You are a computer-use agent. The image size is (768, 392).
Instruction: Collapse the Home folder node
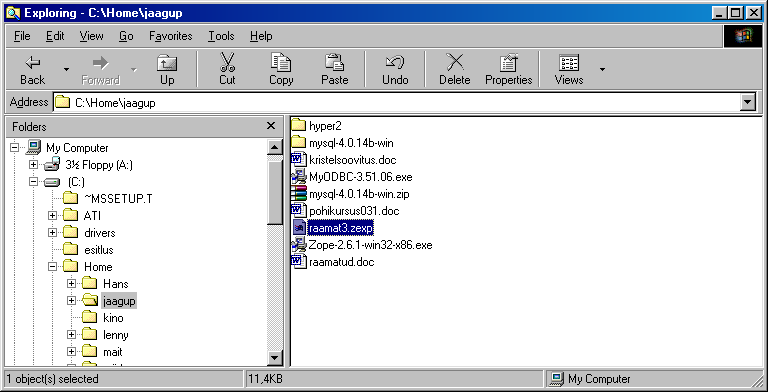pyautogui.click(x=52, y=267)
